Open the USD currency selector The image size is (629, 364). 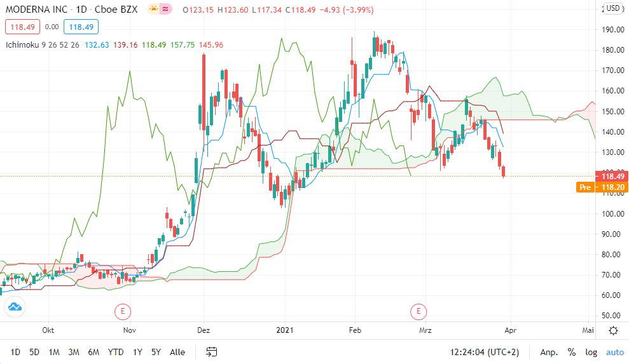point(612,8)
